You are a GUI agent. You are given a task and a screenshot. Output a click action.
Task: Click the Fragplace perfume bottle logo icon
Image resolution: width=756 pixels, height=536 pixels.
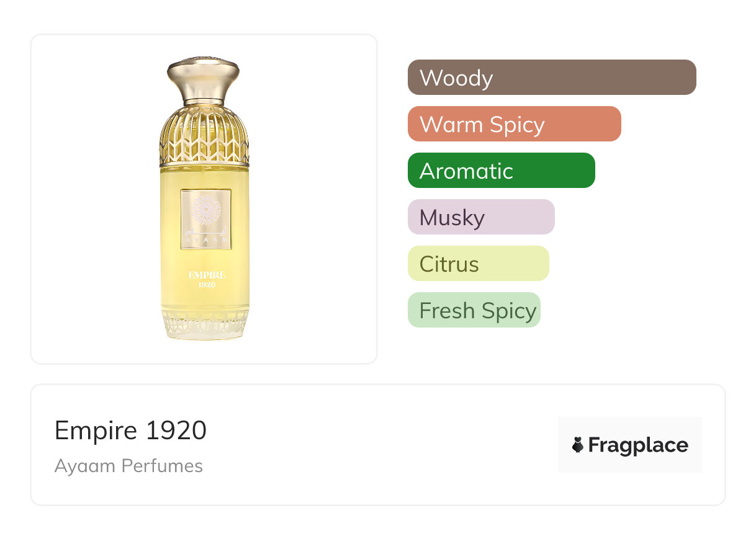point(578,445)
